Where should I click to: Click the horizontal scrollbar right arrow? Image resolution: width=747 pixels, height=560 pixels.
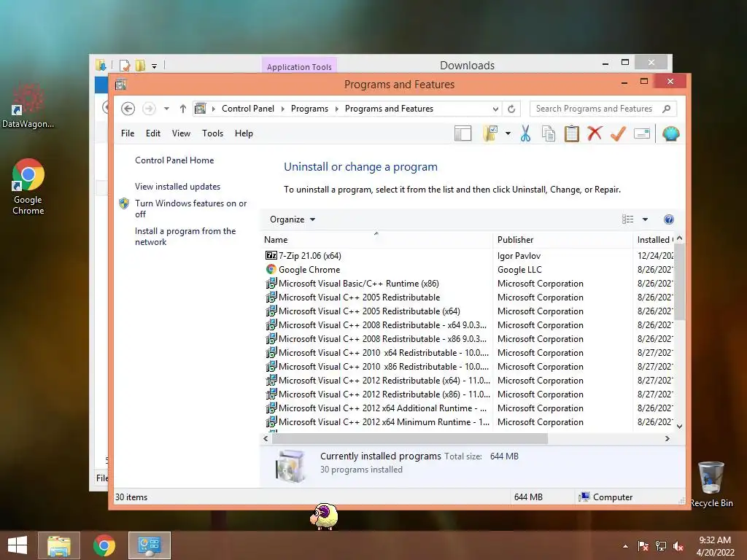tap(667, 438)
